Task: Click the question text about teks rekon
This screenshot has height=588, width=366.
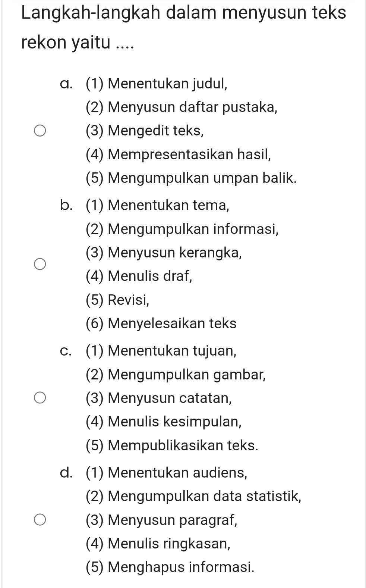Action: click(x=183, y=28)
